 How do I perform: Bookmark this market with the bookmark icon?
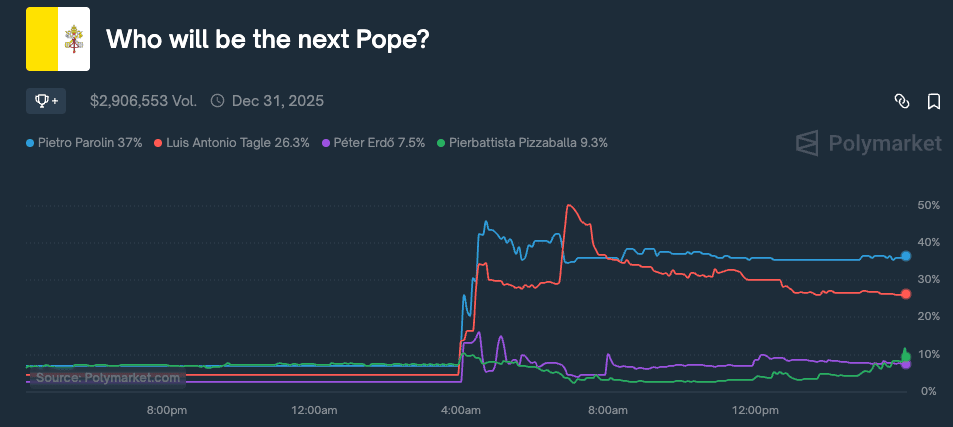933,101
